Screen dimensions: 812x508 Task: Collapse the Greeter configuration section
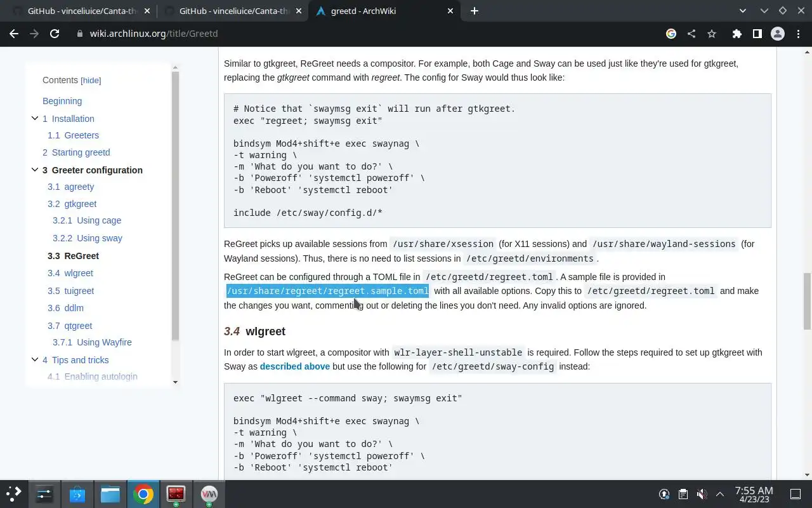coord(35,170)
